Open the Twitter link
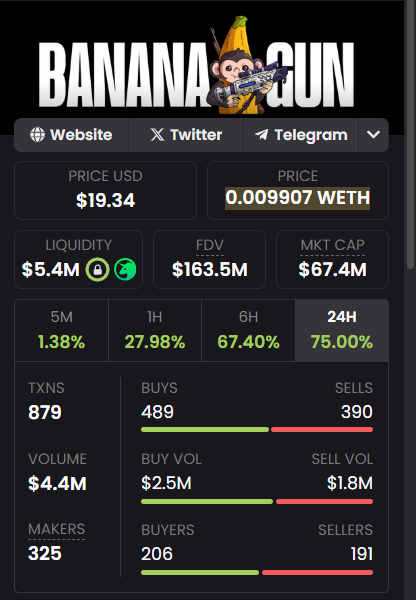The width and height of the screenshot is (416, 600). (x=186, y=135)
